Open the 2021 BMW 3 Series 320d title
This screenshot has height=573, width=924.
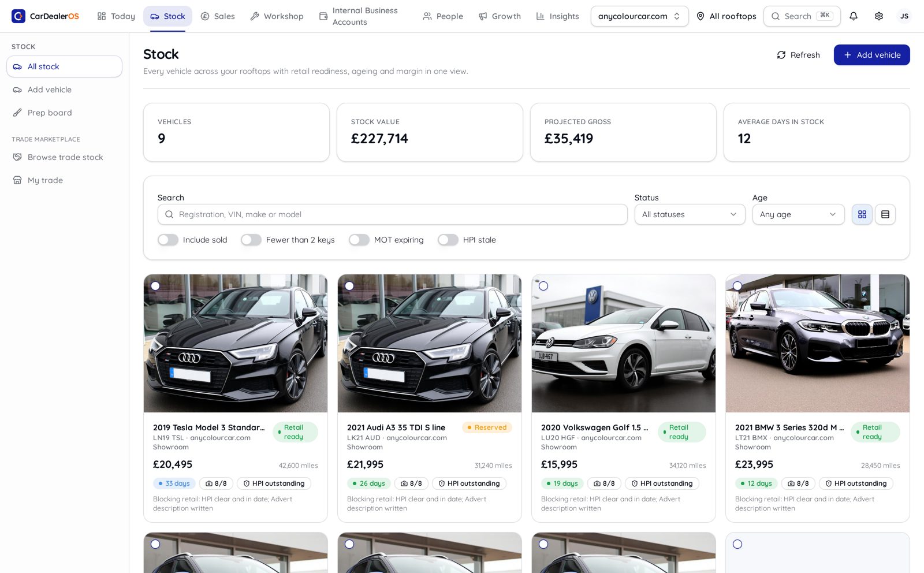[x=789, y=427]
